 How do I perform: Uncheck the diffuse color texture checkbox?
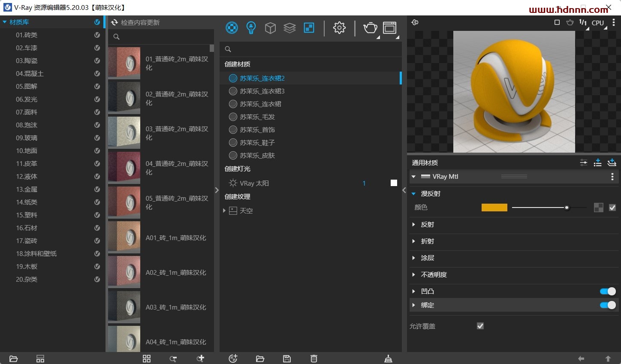(x=612, y=208)
